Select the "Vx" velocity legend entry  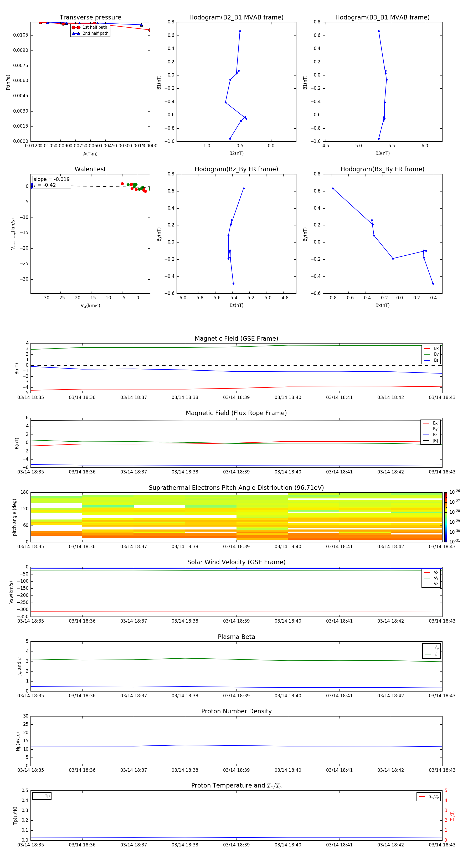(431, 572)
